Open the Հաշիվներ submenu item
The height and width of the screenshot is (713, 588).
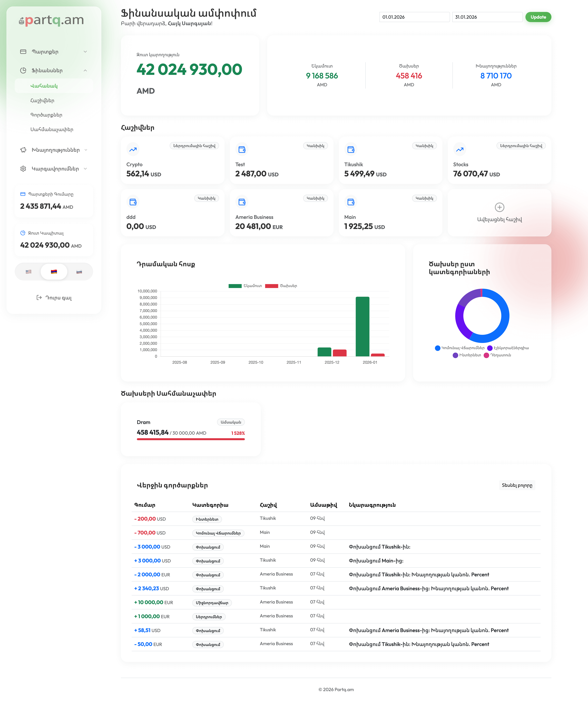(x=42, y=101)
